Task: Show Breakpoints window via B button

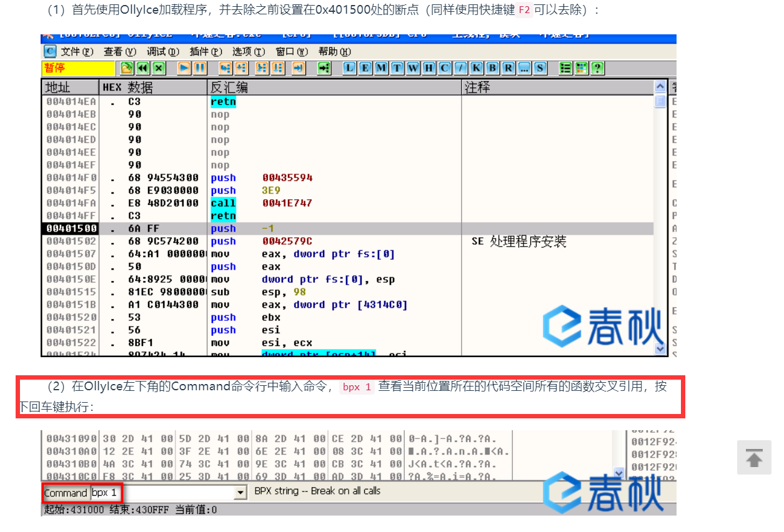Action: 493,68
